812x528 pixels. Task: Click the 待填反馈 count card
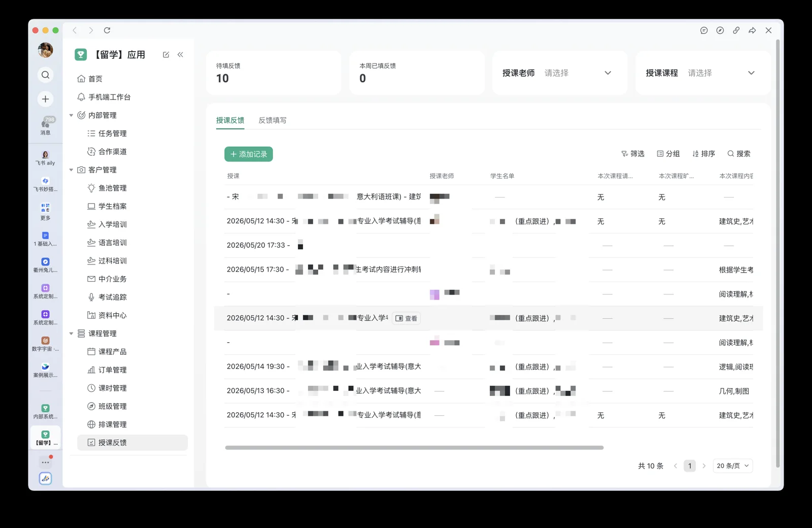[274, 73]
